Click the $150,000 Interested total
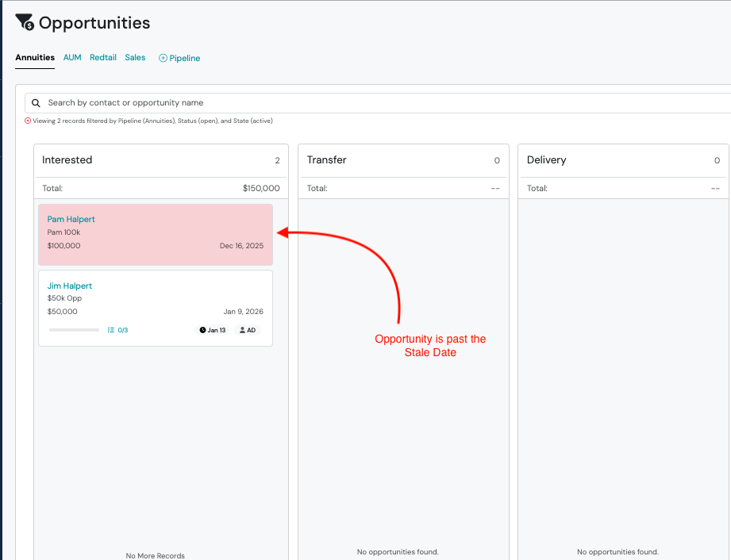Image resolution: width=731 pixels, height=560 pixels. 261,188
